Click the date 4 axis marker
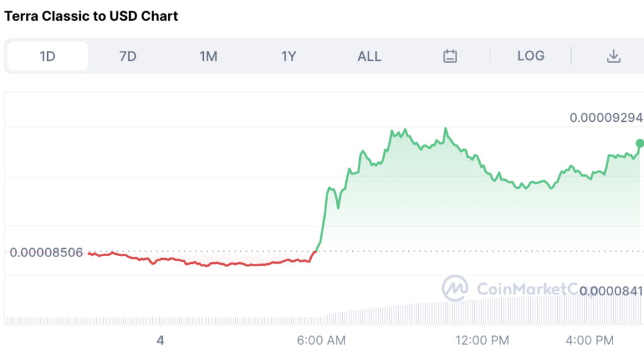Viewport: 644px width, 353px height. (x=160, y=340)
